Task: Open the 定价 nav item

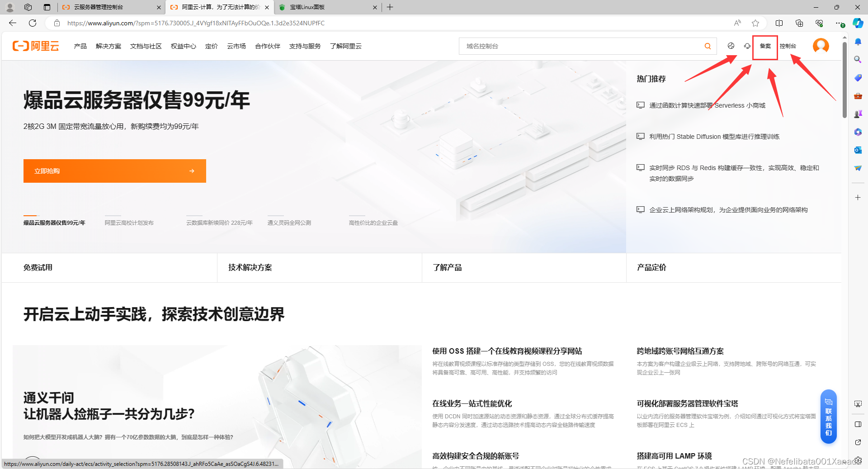Action: pos(212,46)
